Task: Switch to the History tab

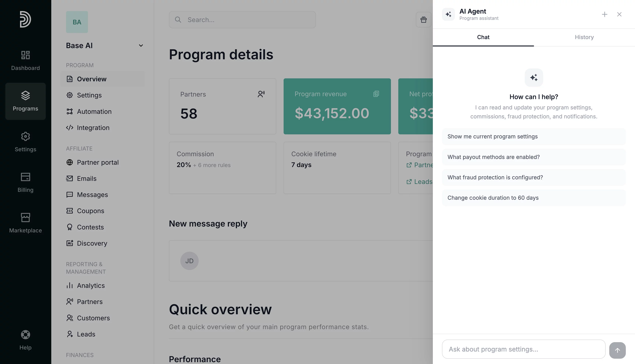Action: click(x=584, y=37)
